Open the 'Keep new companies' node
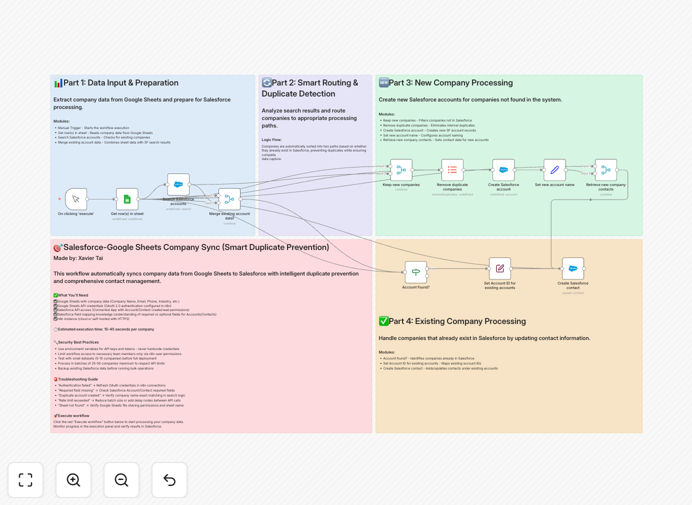The width and height of the screenshot is (692, 505). tap(401, 170)
